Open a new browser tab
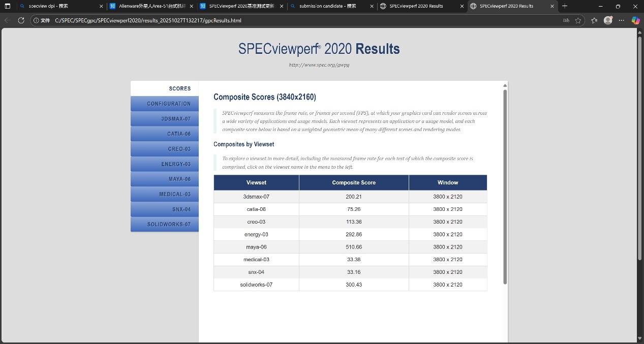Screen dimensions: 644x344 (565, 6)
